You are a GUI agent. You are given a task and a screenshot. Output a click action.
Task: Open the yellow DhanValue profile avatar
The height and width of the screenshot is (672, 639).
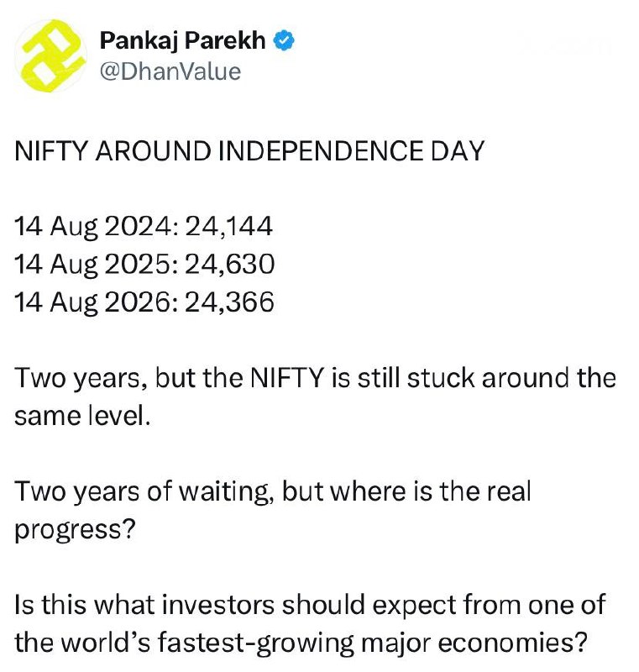click(50, 55)
